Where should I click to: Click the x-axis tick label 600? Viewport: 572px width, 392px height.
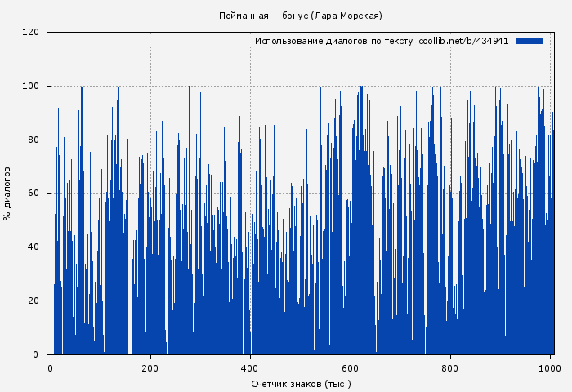351,367
